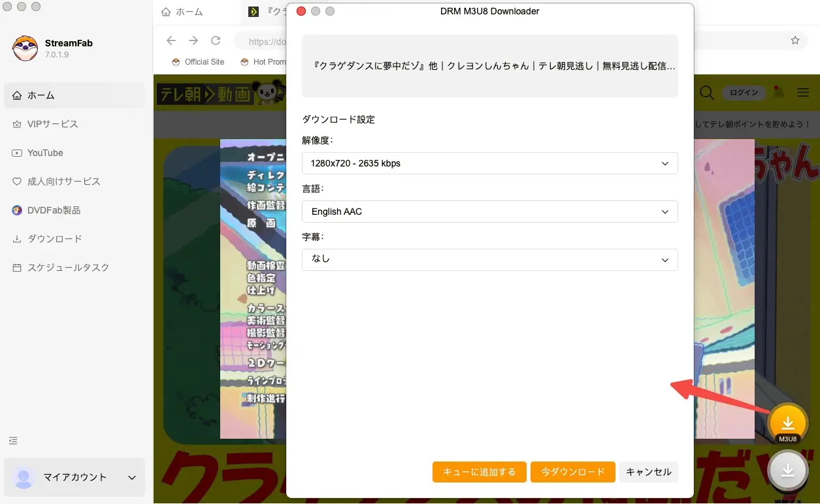
Task: Open the ホーム sidebar item
Action: [74, 95]
